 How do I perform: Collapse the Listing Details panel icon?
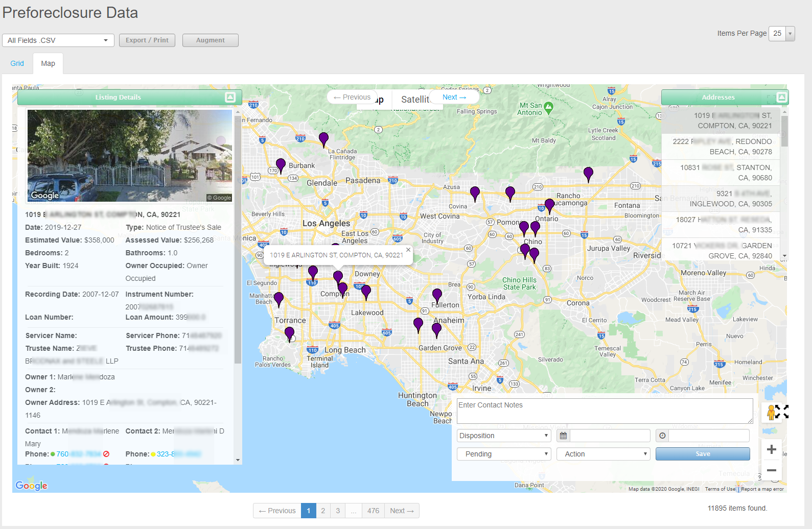pyautogui.click(x=230, y=97)
